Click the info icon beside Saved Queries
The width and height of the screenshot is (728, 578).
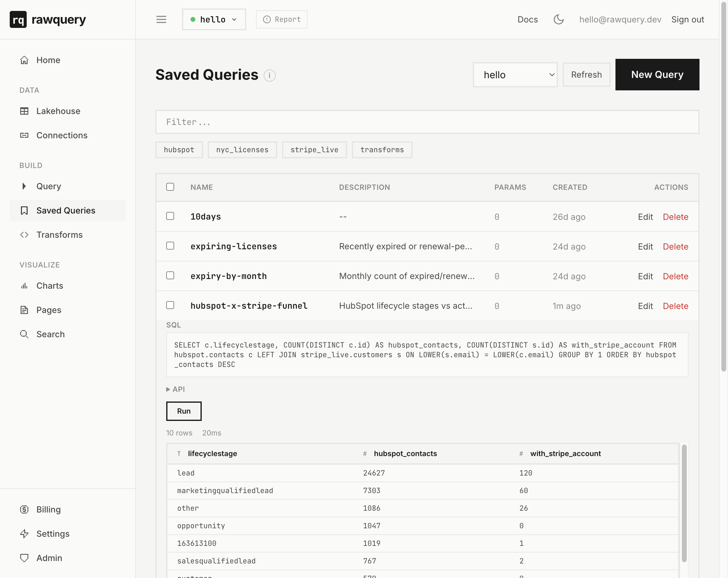pos(269,76)
